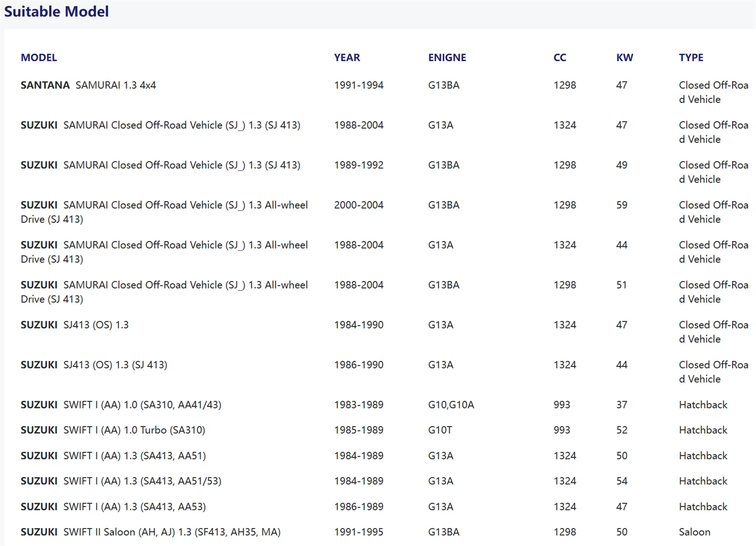756x546 pixels.
Task: Click the CC column header
Action: (x=560, y=58)
